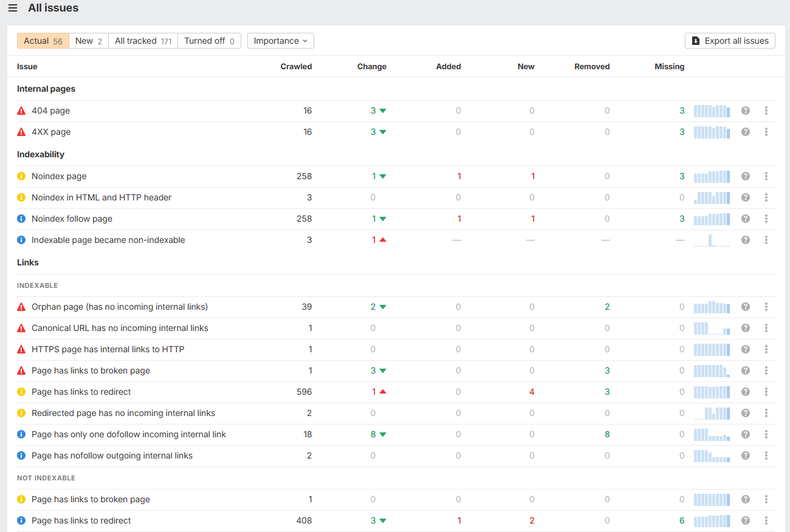Sort by the Missing column header
Image resolution: width=790 pixels, height=532 pixels.
point(669,66)
